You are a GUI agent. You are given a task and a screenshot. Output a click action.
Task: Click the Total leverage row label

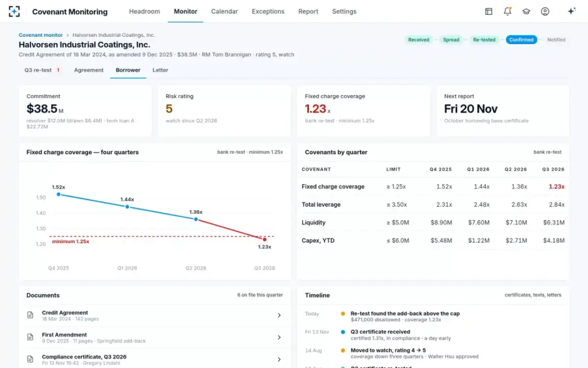(321, 205)
